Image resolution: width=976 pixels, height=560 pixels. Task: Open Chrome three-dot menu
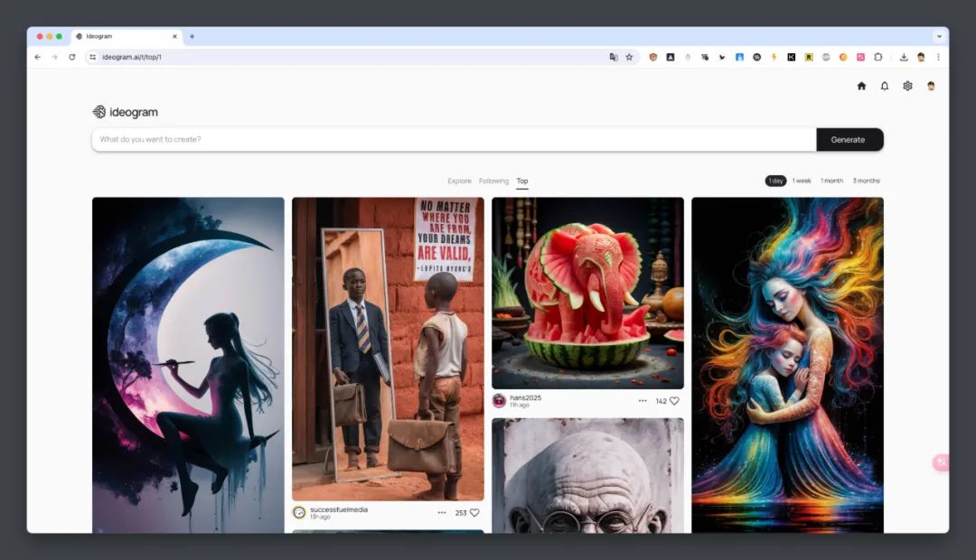938,57
